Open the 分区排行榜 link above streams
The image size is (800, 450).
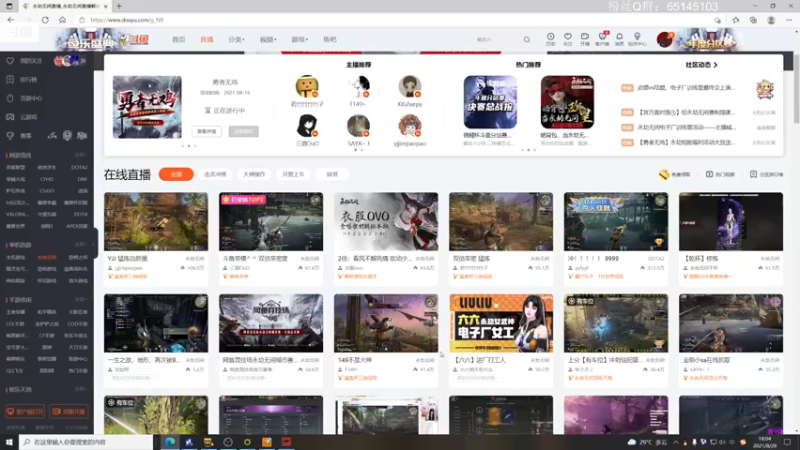coord(766,174)
